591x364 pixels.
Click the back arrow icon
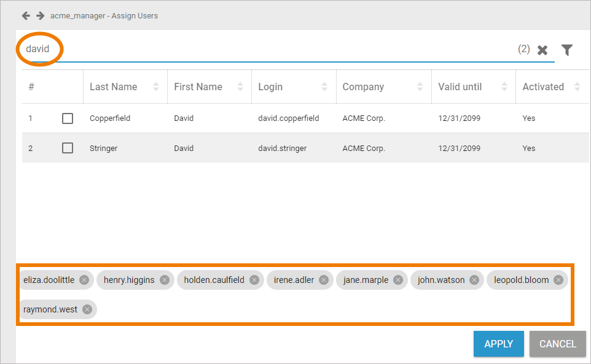pos(26,15)
